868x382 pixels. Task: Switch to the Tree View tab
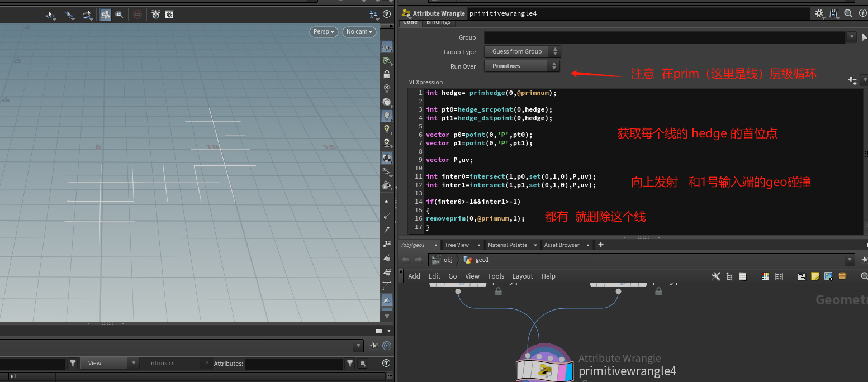(457, 245)
